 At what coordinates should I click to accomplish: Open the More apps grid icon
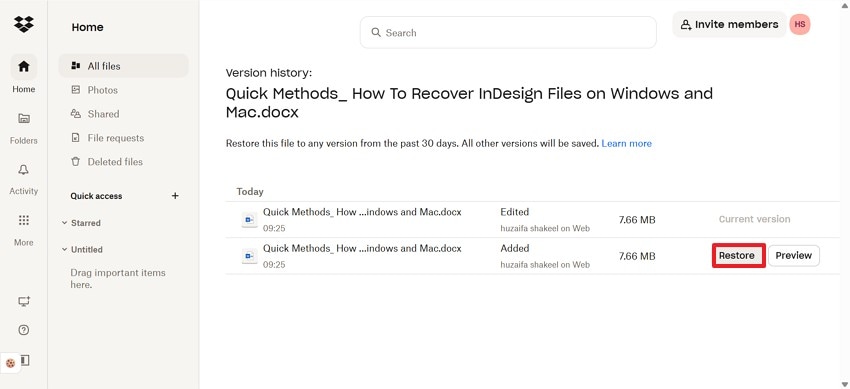(23, 221)
